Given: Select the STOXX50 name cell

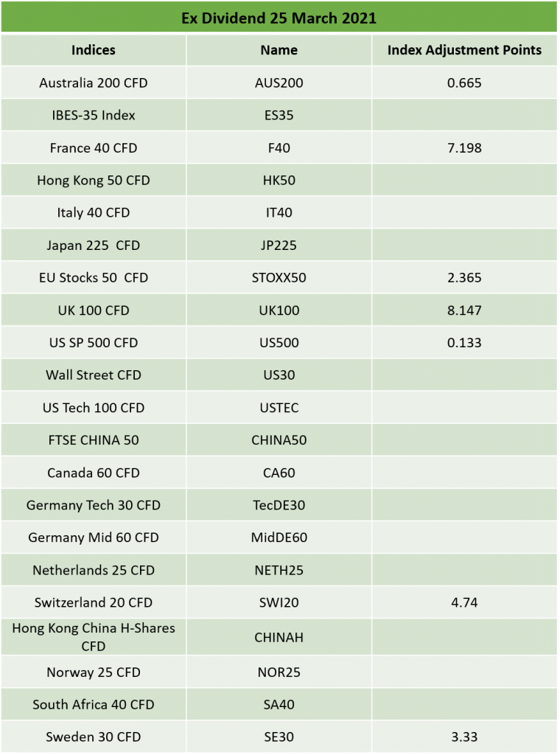Looking at the screenshot, I should tap(279, 278).
